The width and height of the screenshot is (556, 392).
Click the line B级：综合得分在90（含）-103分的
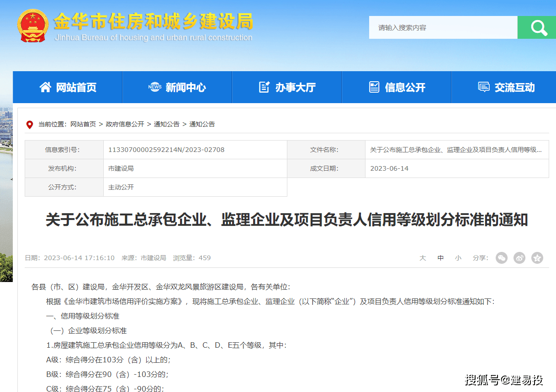(107, 375)
